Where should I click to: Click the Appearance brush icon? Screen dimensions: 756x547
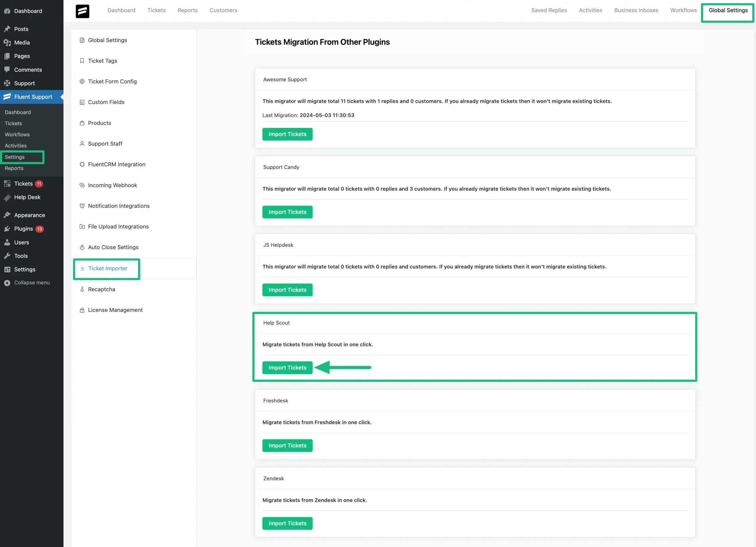click(7, 215)
